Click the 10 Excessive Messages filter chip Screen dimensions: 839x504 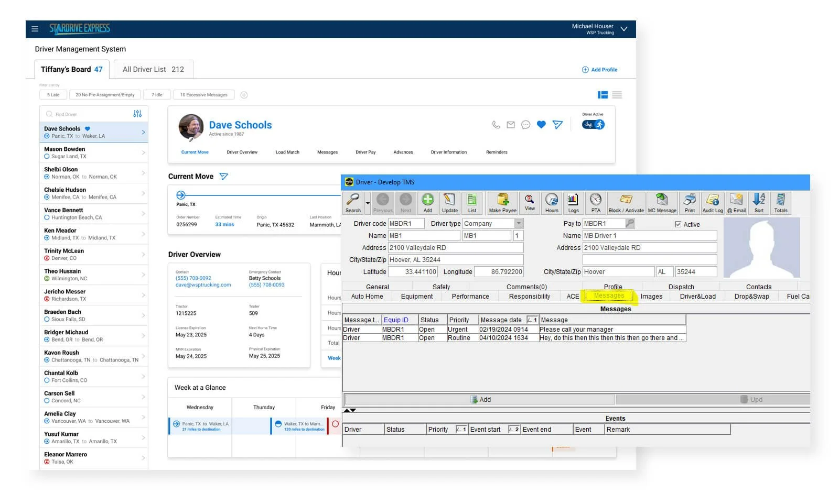click(x=204, y=95)
